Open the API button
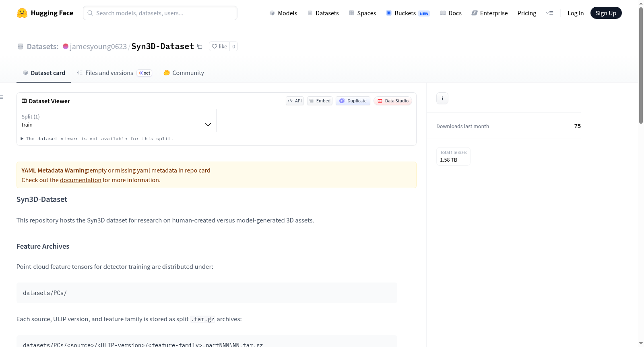 (295, 101)
